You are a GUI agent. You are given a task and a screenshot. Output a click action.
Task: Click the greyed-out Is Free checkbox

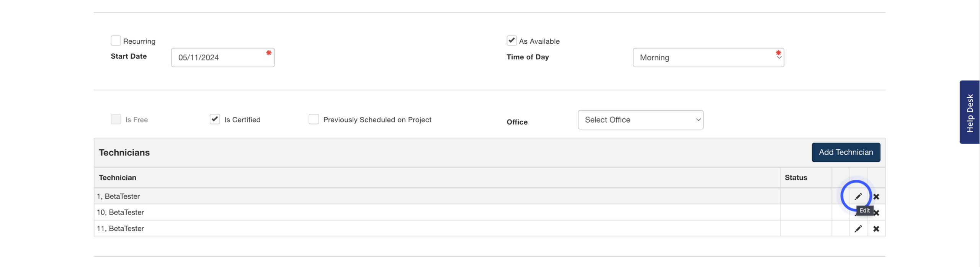click(x=116, y=119)
